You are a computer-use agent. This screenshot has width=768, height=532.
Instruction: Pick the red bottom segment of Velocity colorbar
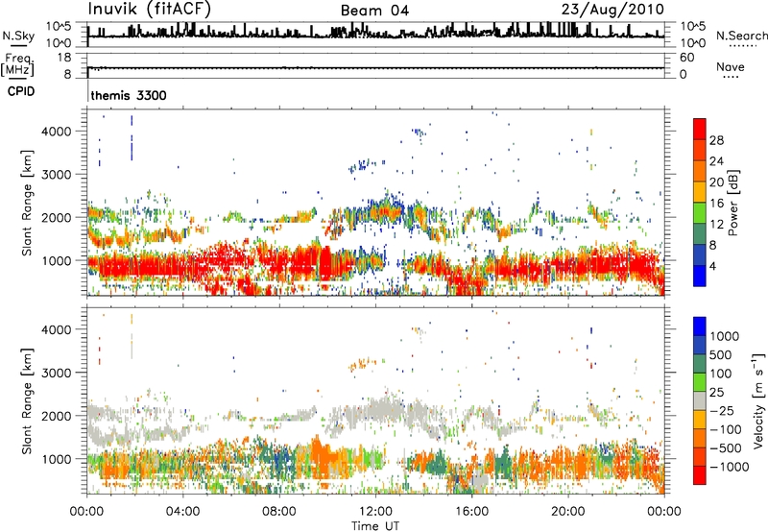[x=700, y=475]
